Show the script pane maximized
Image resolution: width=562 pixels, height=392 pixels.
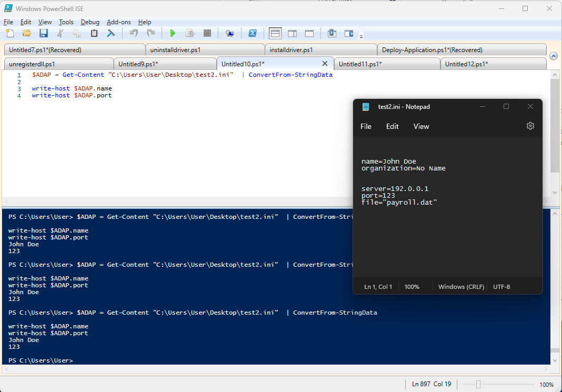coord(309,33)
